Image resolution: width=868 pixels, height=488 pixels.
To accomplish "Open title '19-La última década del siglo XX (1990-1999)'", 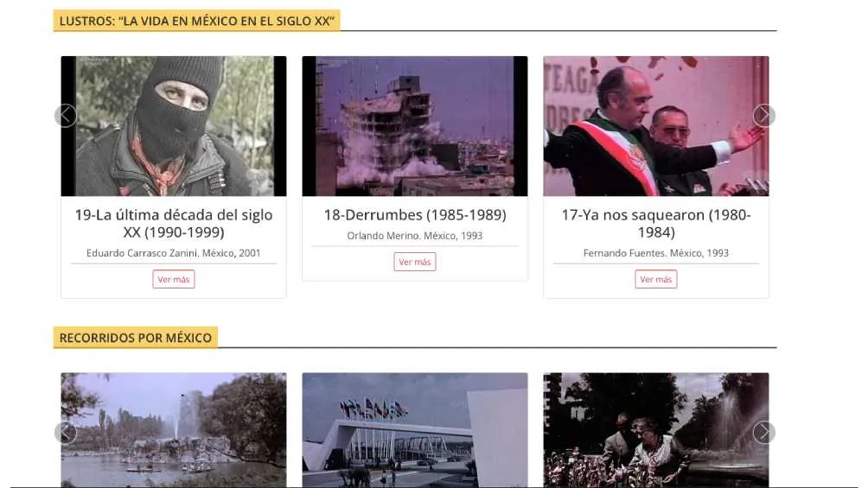I will (x=174, y=223).
